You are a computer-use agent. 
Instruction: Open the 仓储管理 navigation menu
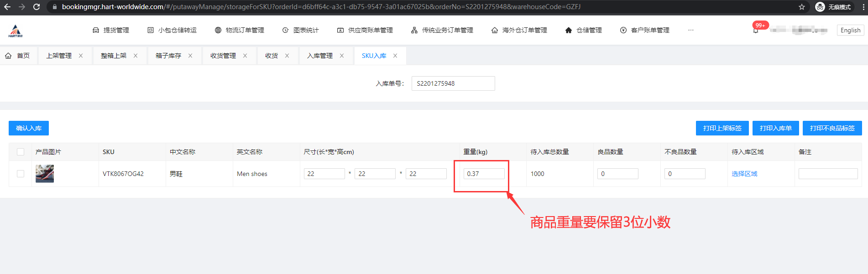pyautogui.click(x=584, y=30)
